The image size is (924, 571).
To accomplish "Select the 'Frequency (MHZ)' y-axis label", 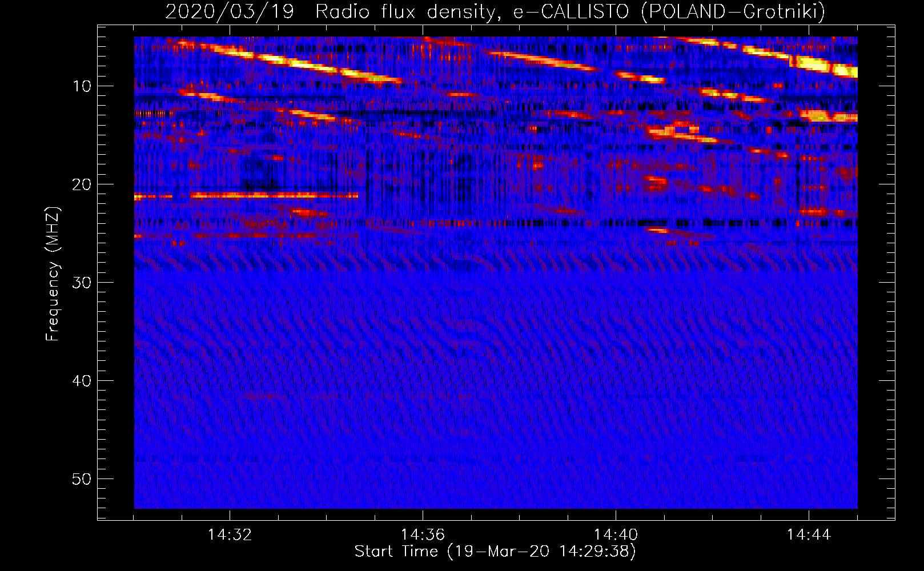I will click(53, 274).
